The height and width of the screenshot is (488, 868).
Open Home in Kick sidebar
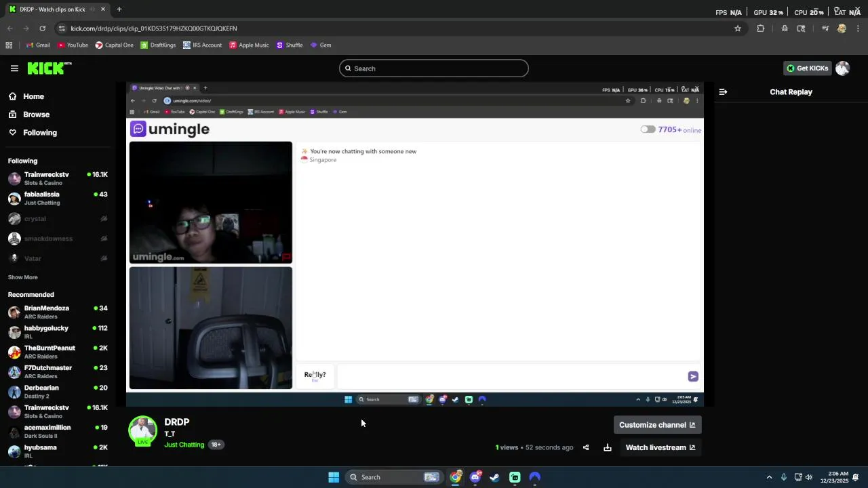point(33,96)
